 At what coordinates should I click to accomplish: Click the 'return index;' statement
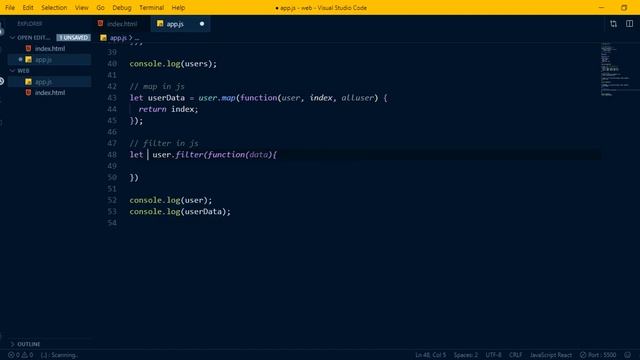tap(168, 109)
